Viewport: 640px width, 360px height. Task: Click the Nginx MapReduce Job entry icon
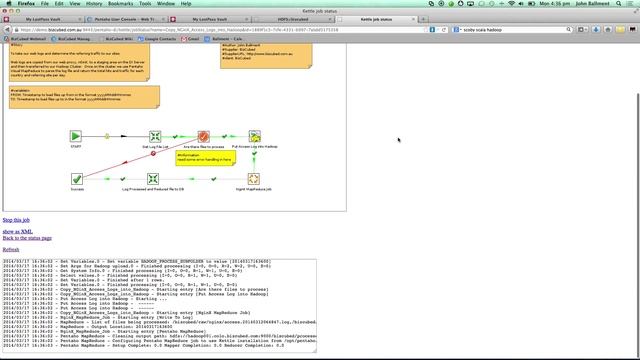click(253, 179)
